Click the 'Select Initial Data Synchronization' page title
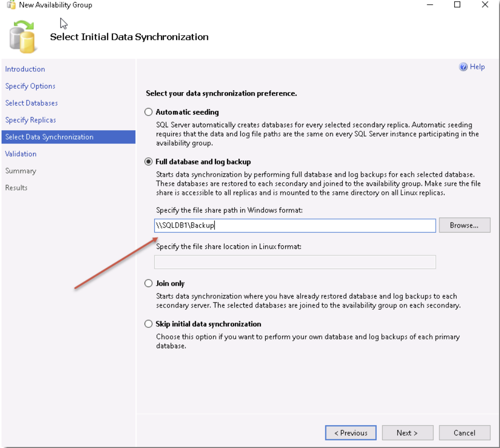Viewport: 500px width, 448px height. pyautogui.click(x=129, y=37)
